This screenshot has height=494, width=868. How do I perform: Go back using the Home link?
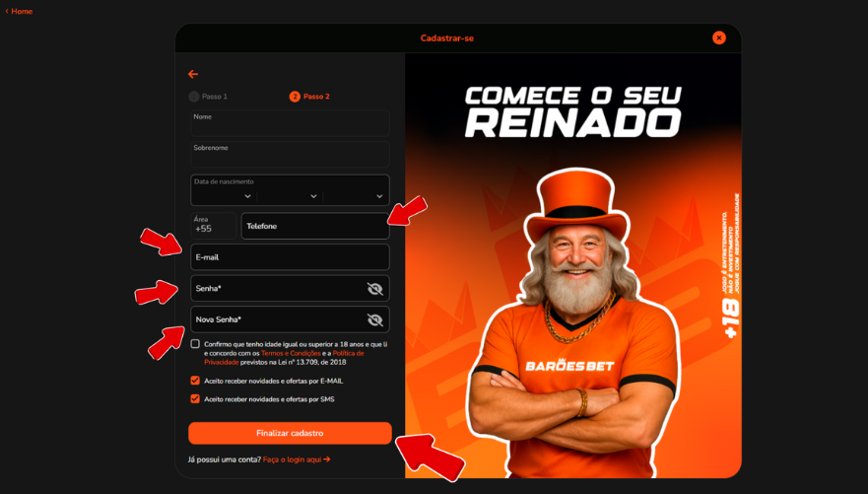pos(19,11)
